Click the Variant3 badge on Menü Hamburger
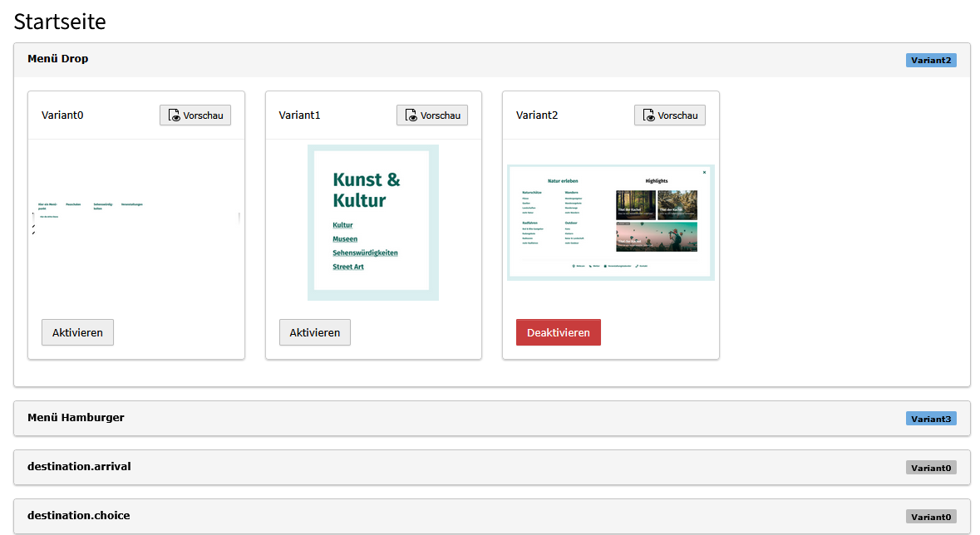Screen dimensions: 980x535 (930, 419)
